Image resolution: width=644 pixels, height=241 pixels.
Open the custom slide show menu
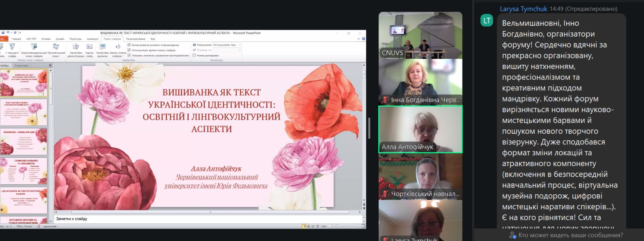click(56, 50)
